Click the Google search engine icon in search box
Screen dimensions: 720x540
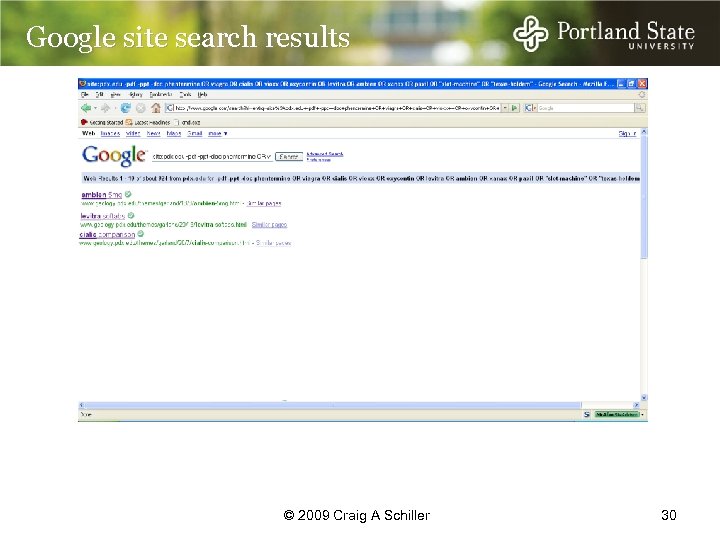point(528,108)
